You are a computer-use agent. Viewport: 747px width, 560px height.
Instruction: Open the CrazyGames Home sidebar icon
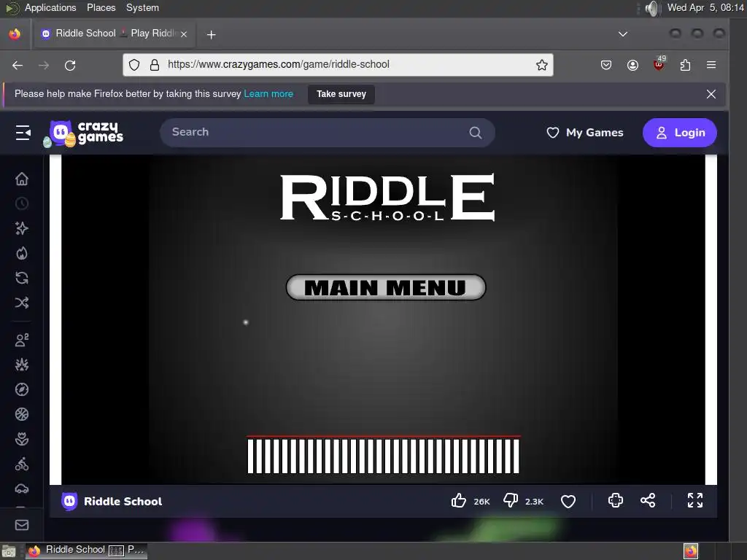coord(22,179)
